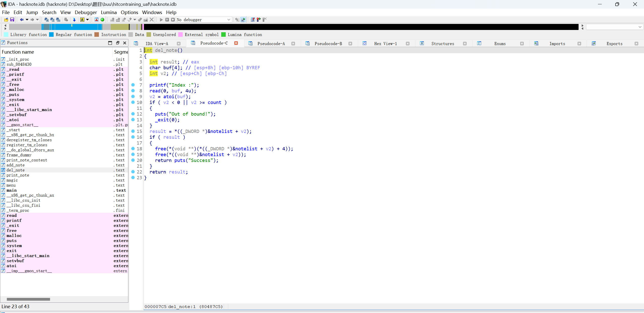Toggle breakpoint dot on line 12

click(133, 114)
